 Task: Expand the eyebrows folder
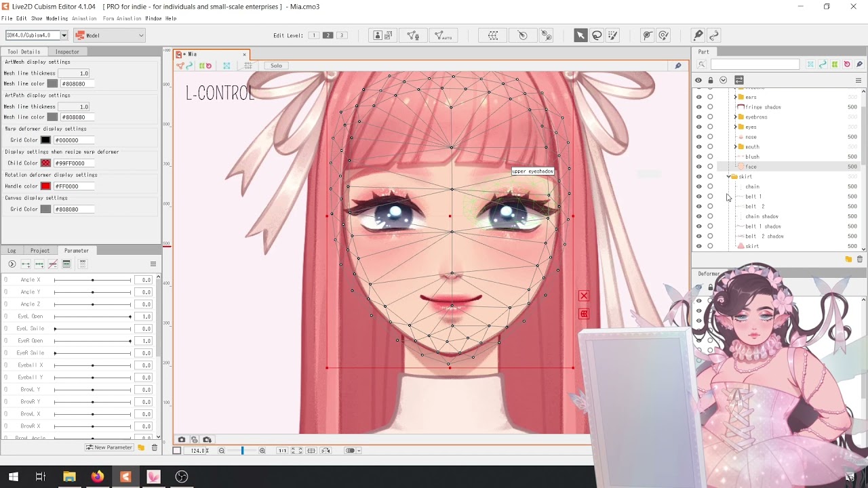coord(735,117)
